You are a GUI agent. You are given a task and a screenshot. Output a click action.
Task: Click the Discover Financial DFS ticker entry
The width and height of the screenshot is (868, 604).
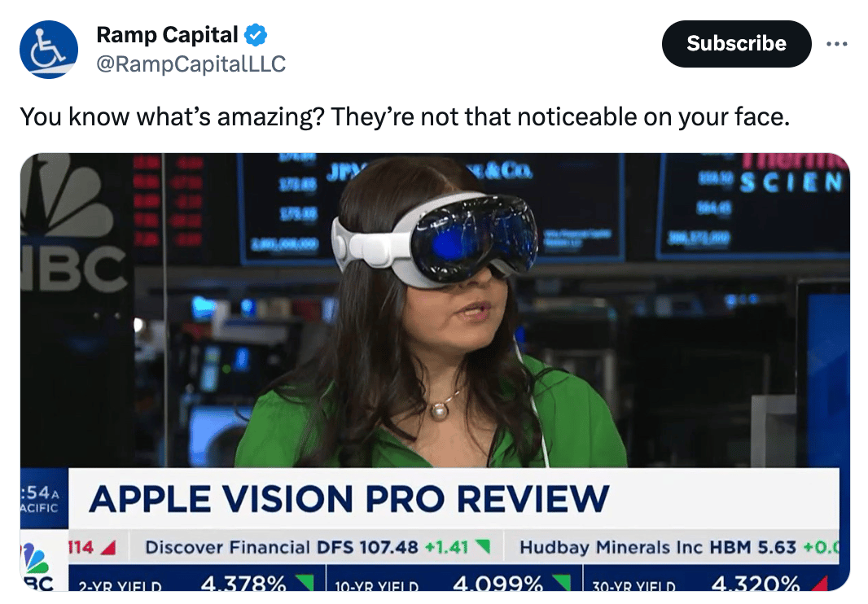(318, 548)
